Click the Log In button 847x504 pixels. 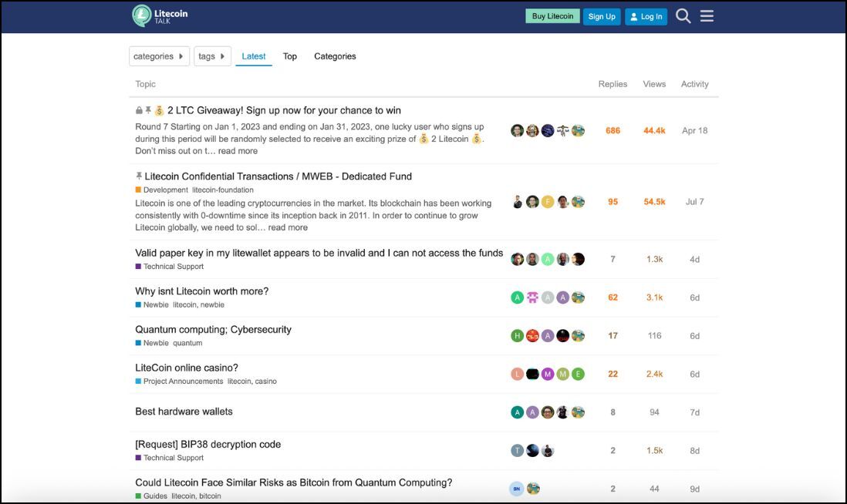tap(646, 17)
